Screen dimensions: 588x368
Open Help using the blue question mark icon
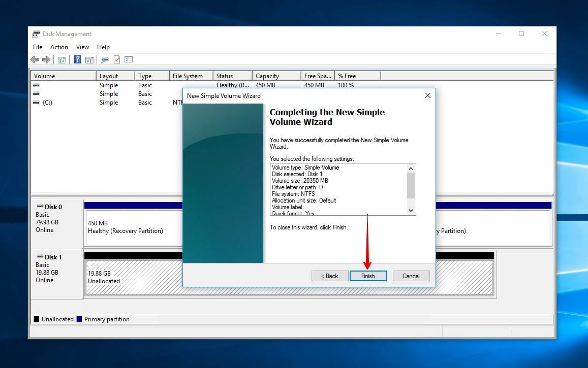(x=77, y=59)
